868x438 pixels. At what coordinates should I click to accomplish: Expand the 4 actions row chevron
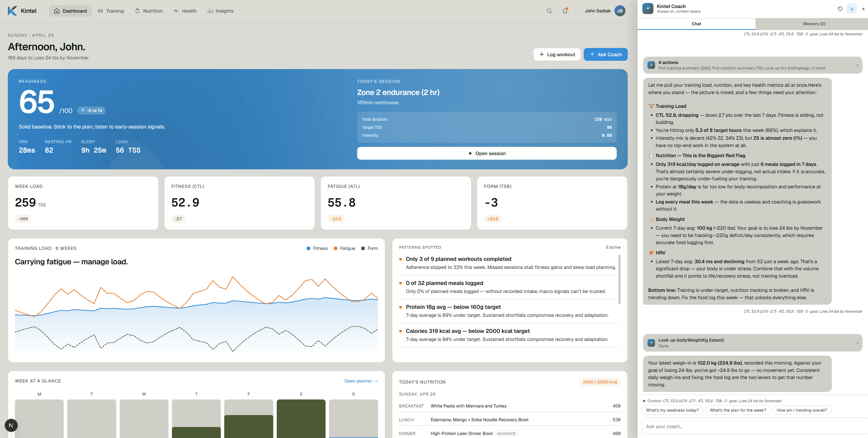click(857, 65)
